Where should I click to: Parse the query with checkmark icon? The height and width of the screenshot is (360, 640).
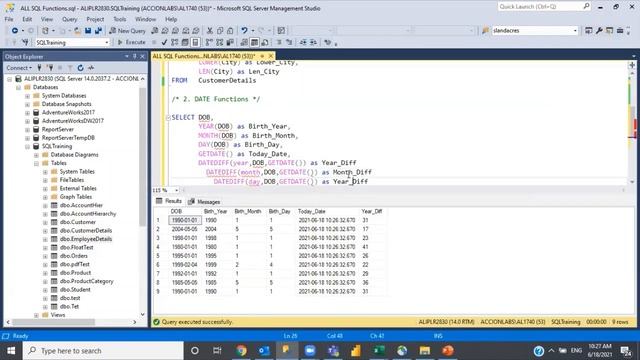coord(164,42)
